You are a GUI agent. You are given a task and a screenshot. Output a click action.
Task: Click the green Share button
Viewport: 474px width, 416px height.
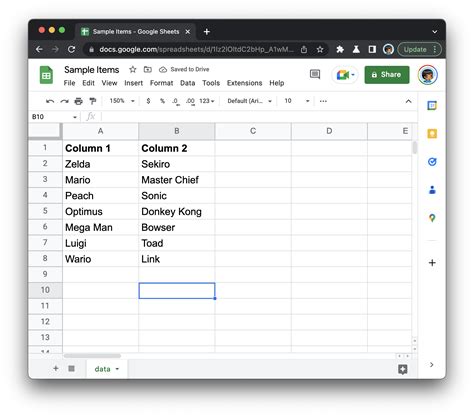[387, 75]
